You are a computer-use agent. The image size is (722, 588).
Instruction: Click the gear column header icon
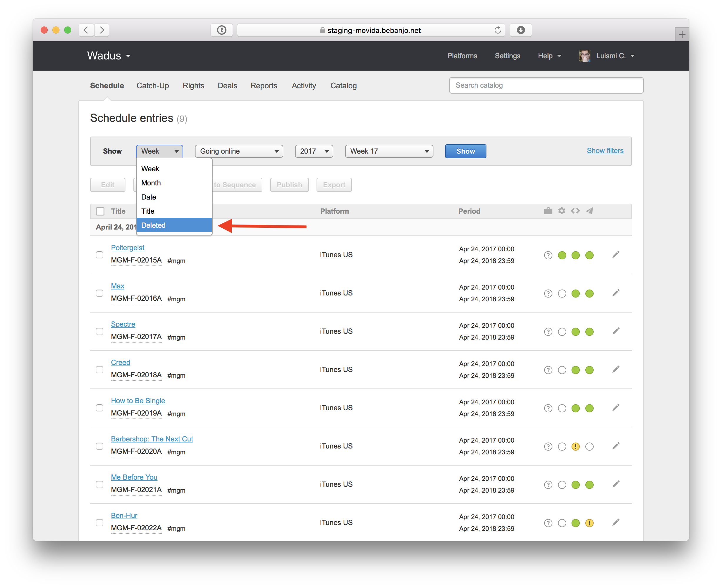tap(562, 211)
